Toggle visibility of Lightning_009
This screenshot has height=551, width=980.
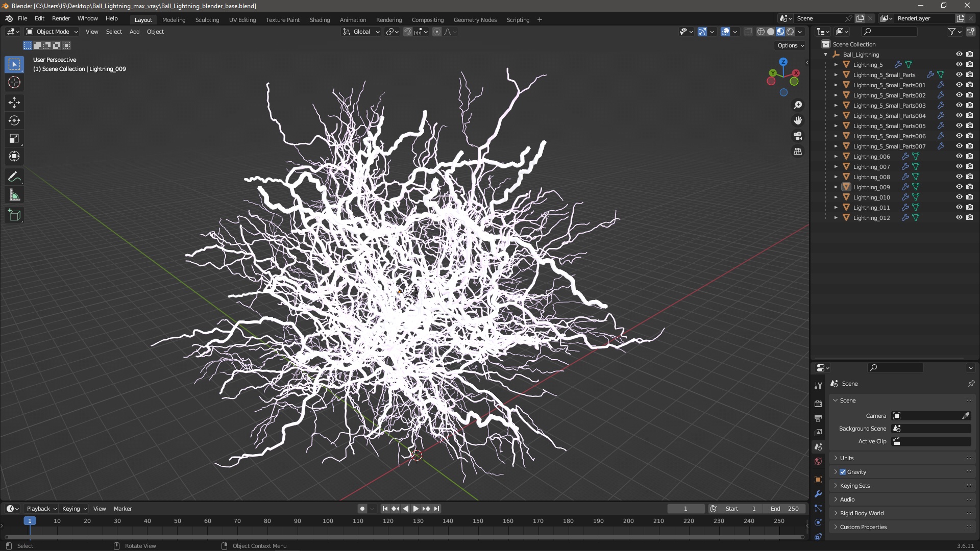[x=959, y=187]
